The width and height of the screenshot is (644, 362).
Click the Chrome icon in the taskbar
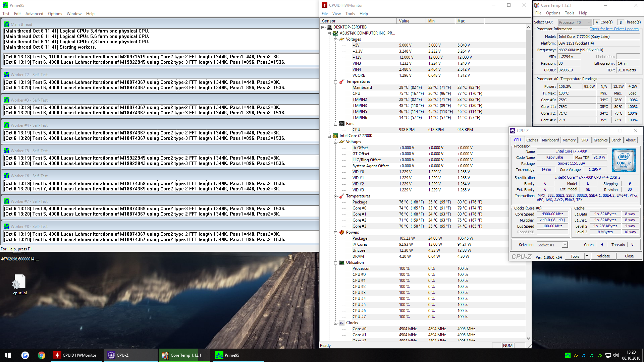(42, 355)
